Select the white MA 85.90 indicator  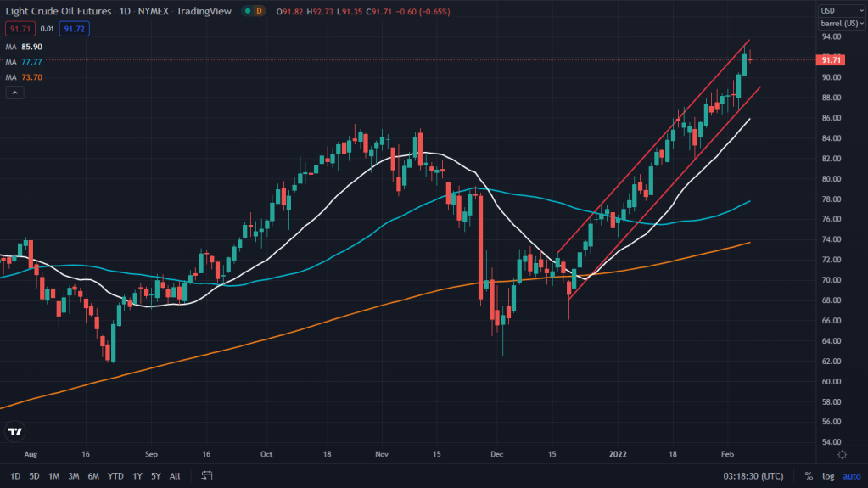point(24,47)
